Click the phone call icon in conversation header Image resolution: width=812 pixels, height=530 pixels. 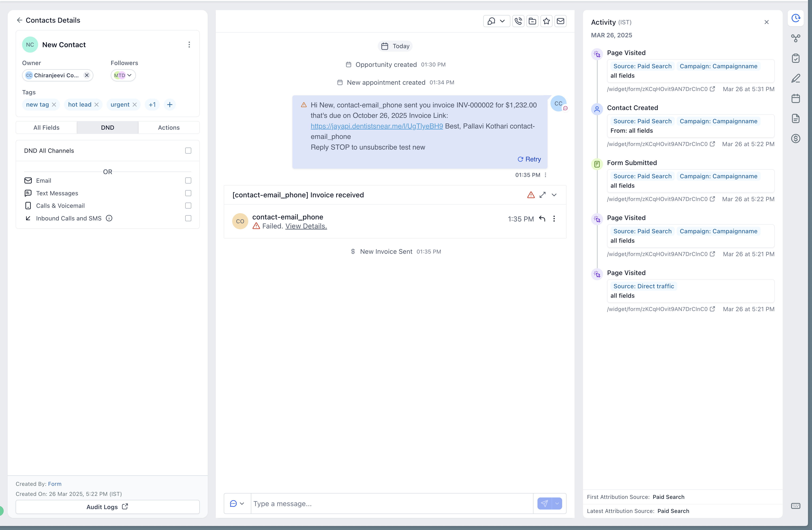point(518,21)
